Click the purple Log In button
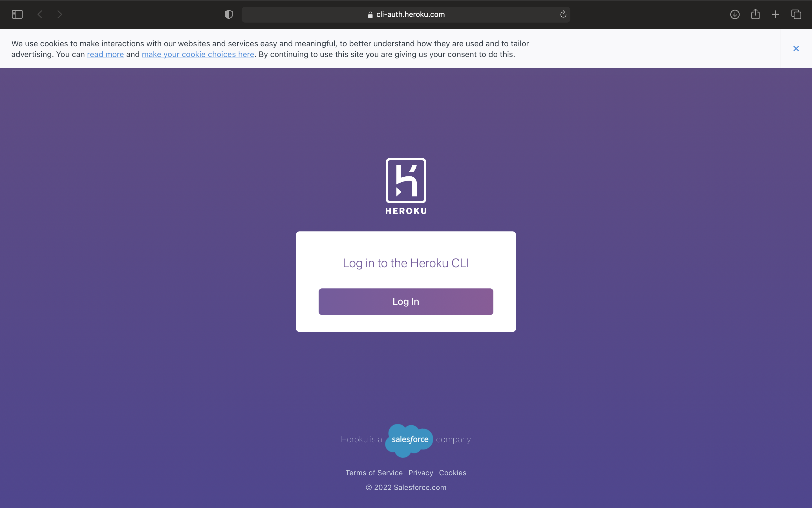The height and width of the screenshot is (508, 812). click(x=406, y=301)
